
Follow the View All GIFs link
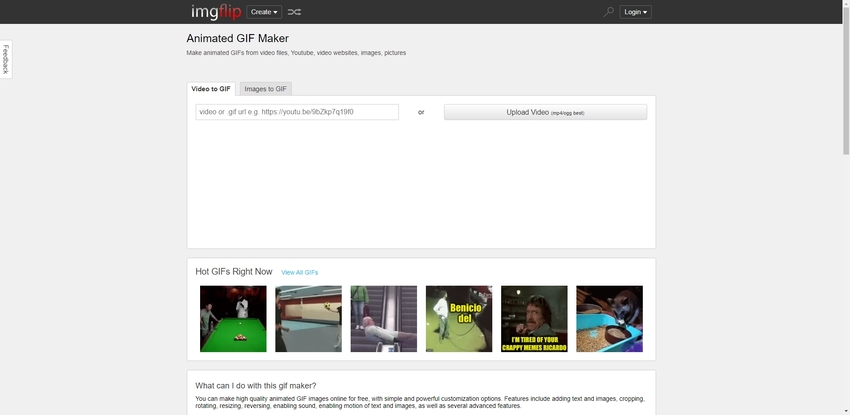299,272
